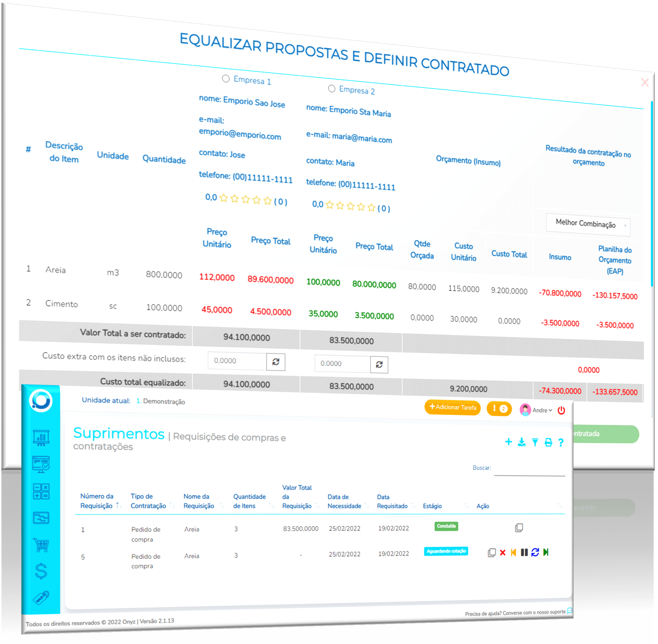Click Empresa 2 star rating
The height and width of the screenshot is (644, 658).
pos(351,206)
